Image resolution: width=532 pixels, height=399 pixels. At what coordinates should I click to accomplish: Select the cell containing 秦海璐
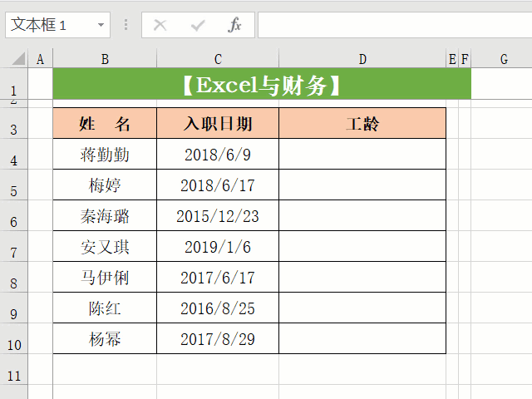point(105,216)
